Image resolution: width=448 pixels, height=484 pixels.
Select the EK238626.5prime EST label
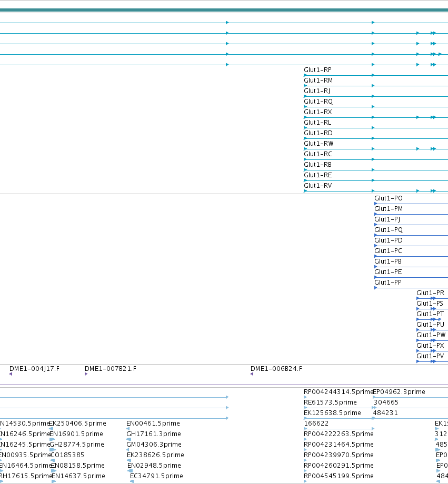click(155, 455)
